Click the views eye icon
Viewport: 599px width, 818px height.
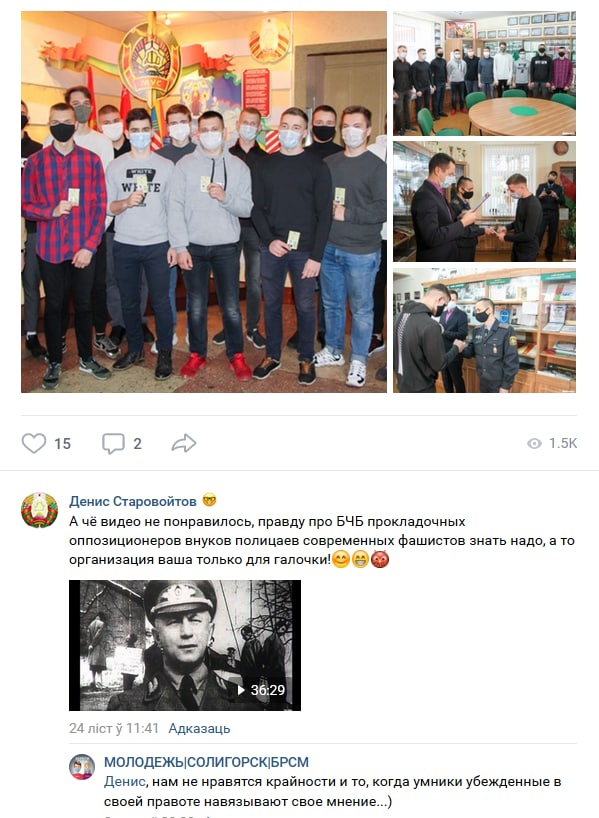[534, 443]
